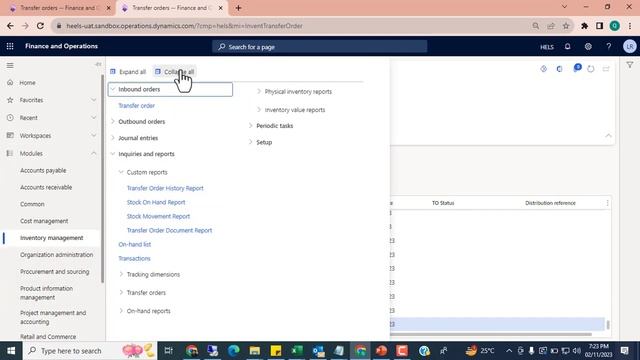The width and height of the screenshot is (640, 360).
Task: Expand the Setup group
Action: 251,142
